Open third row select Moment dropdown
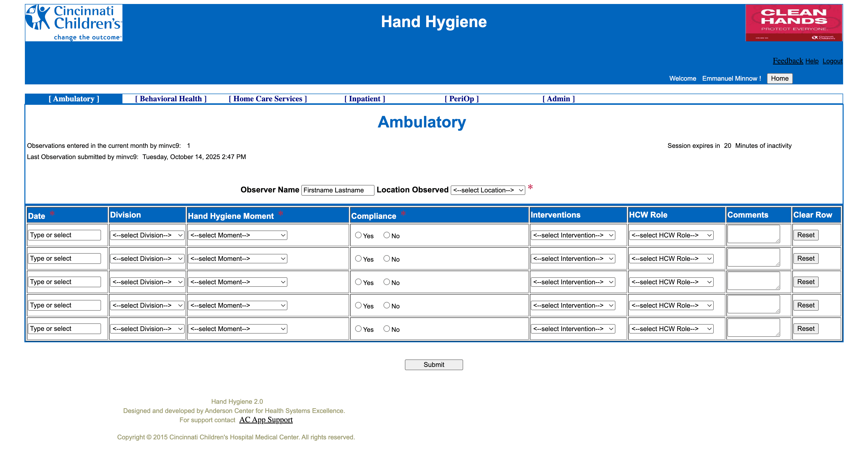Image resolution: width=868 pixels, height=465 pixels. click(x=238, y=282)
